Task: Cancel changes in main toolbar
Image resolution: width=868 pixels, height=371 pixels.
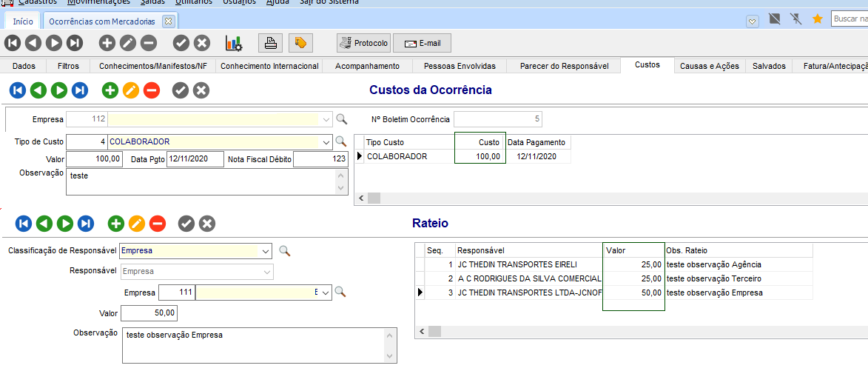Action: (x=202, y=43)
